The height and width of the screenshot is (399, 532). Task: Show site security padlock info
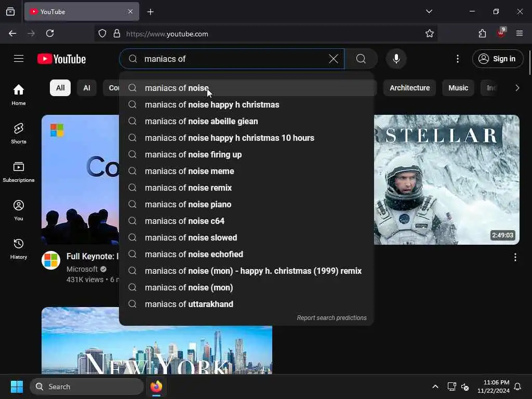(117, 34)
